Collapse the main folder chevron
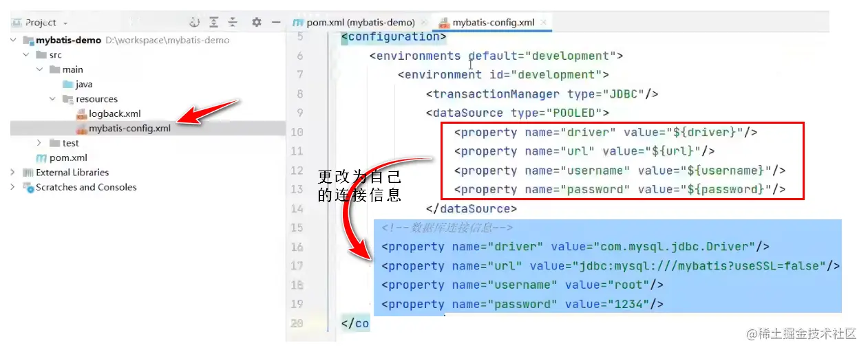Screen dimensions: 868x352 (x=40, y=69)
